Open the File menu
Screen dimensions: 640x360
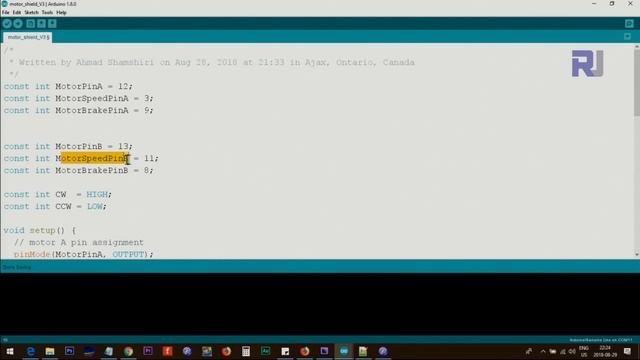pyautogui.click(x=5, y=13)
